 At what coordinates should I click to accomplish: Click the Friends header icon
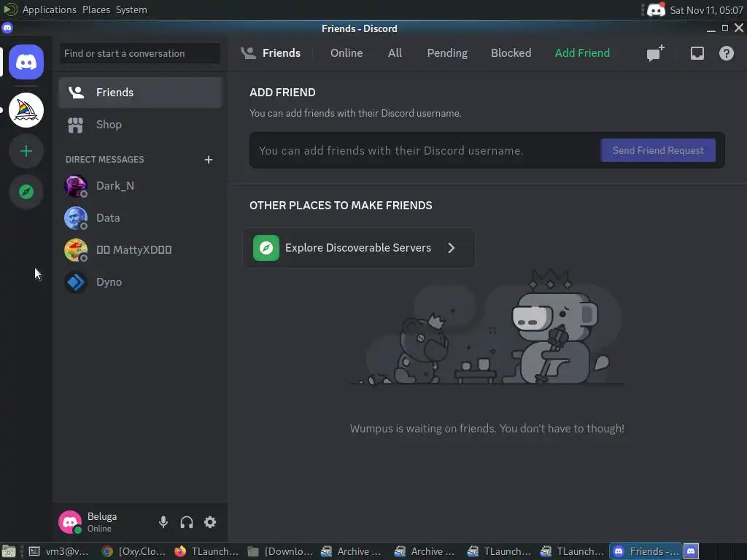tap(249, 52)
